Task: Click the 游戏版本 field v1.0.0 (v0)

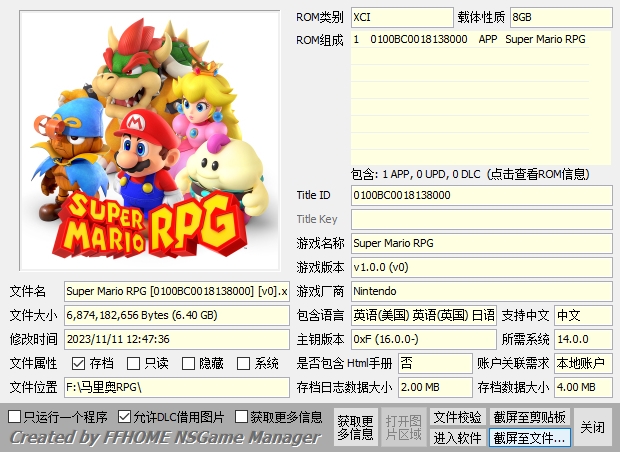Action: pyautogui.click(x=482, y=267)
